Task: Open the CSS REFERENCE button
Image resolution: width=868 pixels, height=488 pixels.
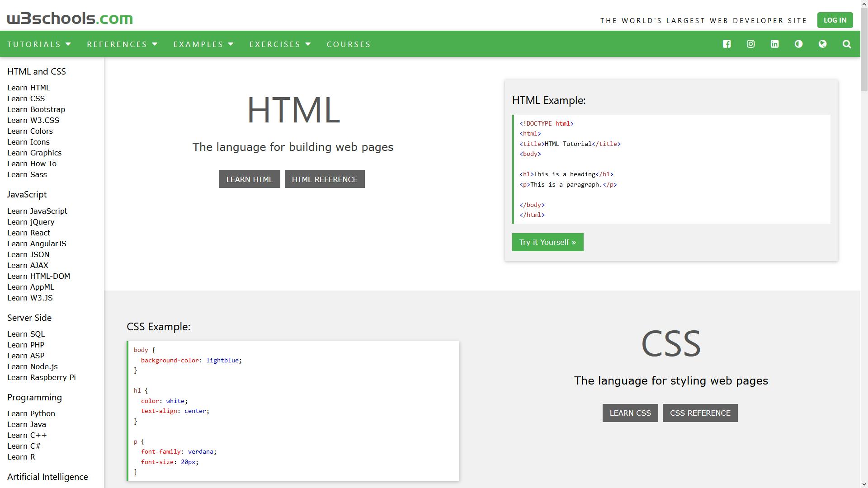Action: point(700,413)
